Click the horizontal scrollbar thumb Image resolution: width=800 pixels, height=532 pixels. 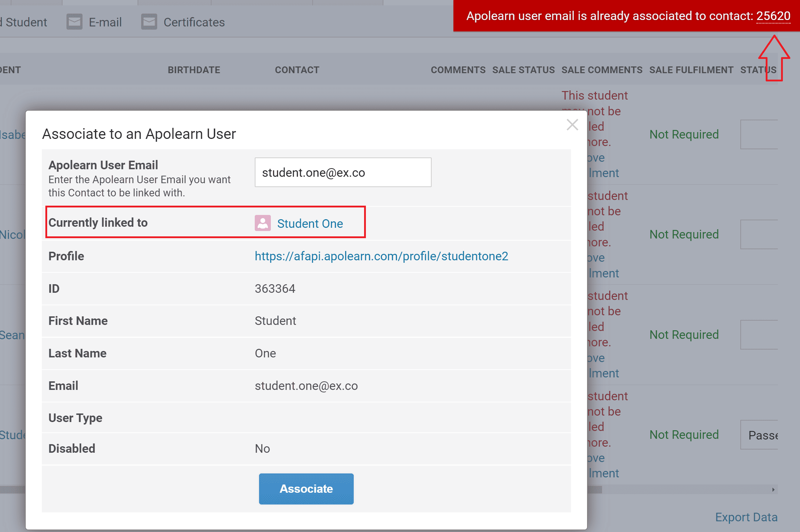[x=595, y=490]
